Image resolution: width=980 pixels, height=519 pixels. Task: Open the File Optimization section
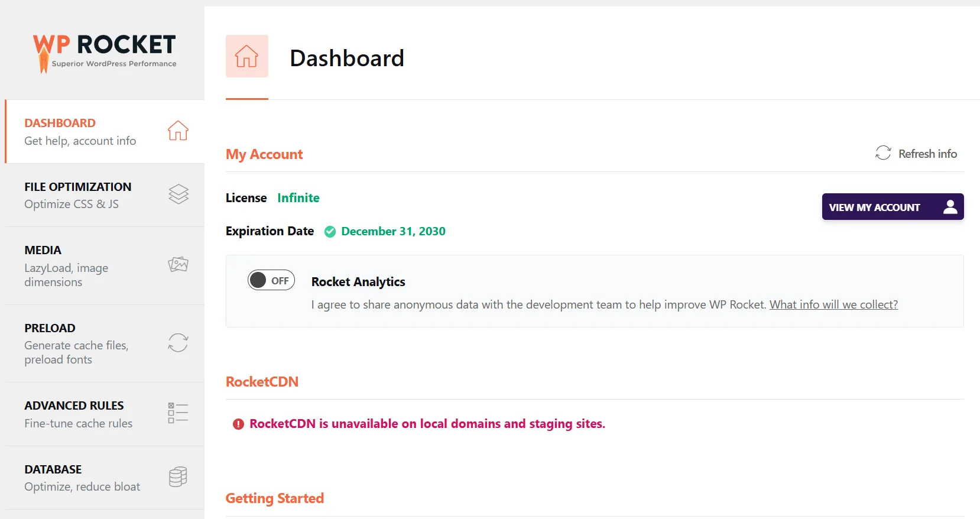[105, 195]
